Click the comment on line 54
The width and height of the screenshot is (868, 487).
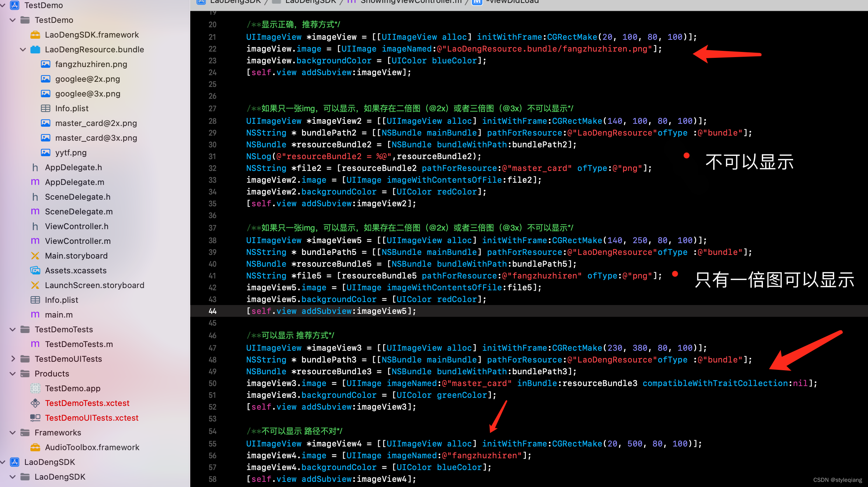(294, 431)
